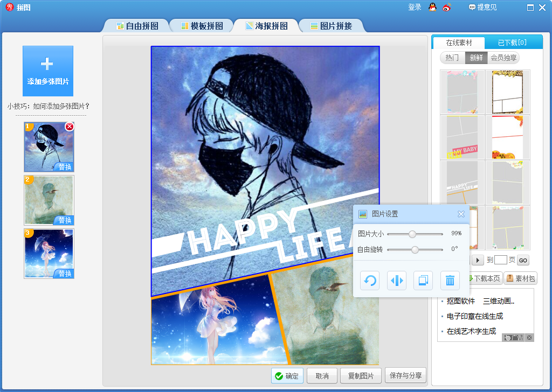Screen dimensions: 552x392
Task: Switch to the 自由拼图 tab
Action: 137,26
